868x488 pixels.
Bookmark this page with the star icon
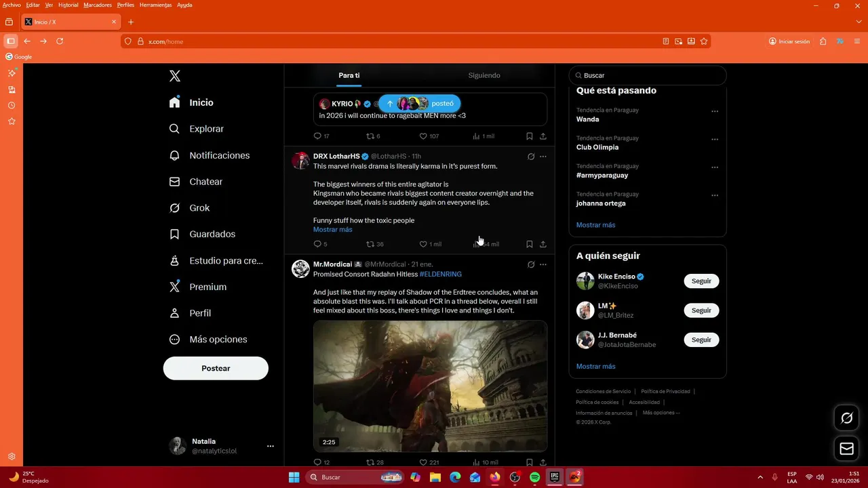click(x=704, y=41)
